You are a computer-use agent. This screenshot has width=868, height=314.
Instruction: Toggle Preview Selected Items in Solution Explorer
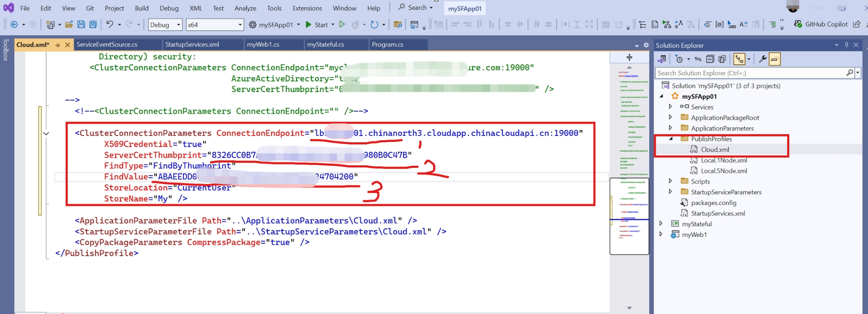click(775, 59)
